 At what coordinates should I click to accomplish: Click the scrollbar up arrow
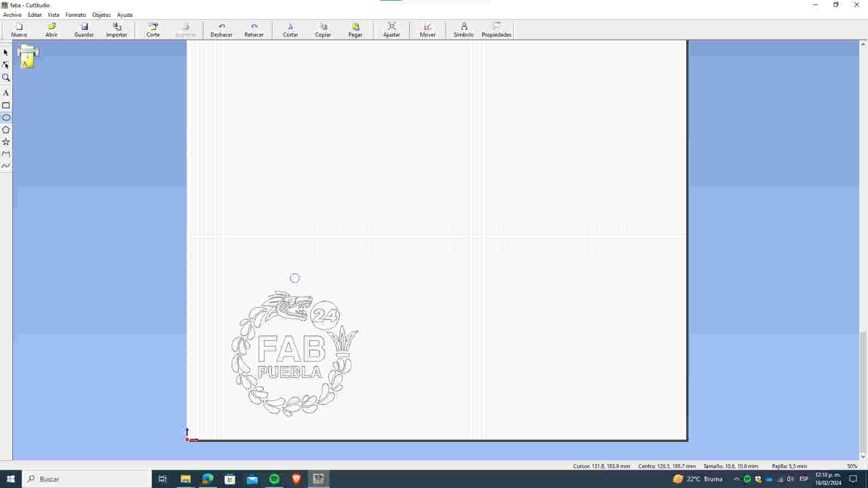click(863, 44)
